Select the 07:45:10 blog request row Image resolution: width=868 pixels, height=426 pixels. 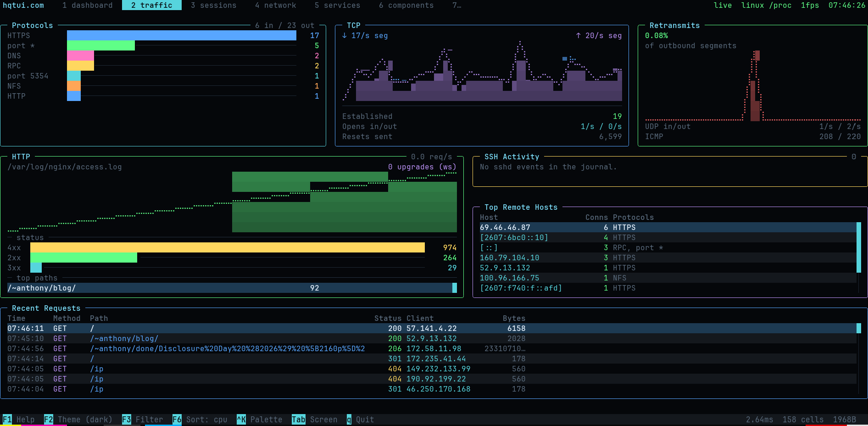(432, 338)
